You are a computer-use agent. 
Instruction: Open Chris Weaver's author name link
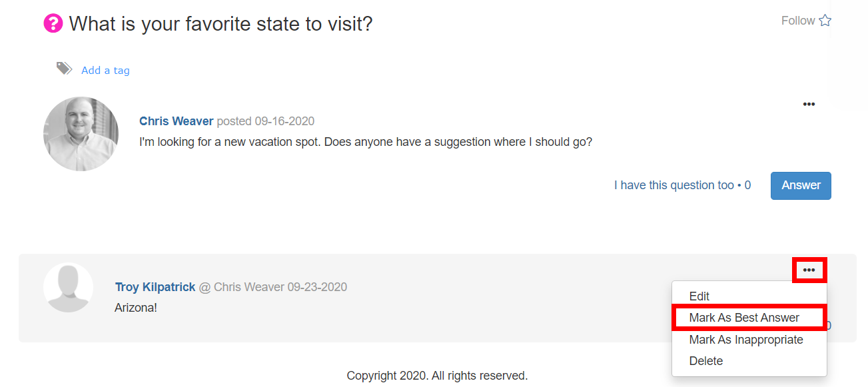177,121
